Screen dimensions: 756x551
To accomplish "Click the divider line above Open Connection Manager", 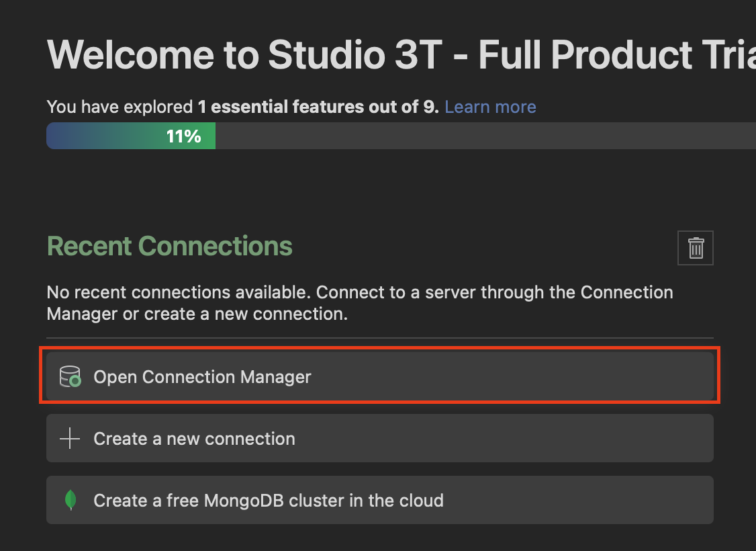I will [379, 338].
